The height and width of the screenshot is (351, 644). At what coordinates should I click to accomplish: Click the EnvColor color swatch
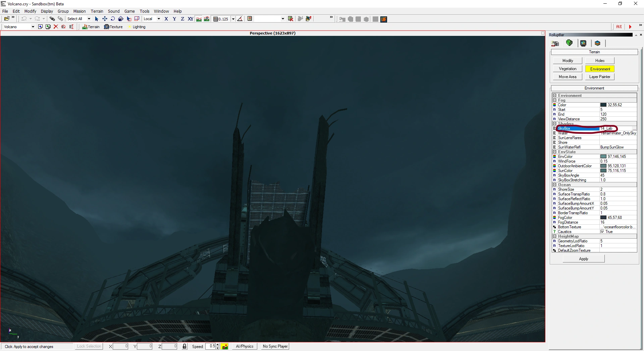point(603,157)
